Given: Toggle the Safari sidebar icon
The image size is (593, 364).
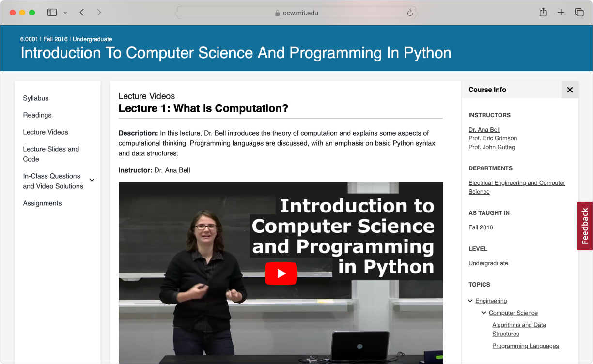Looking at the screenshot, I should point(52,13).
